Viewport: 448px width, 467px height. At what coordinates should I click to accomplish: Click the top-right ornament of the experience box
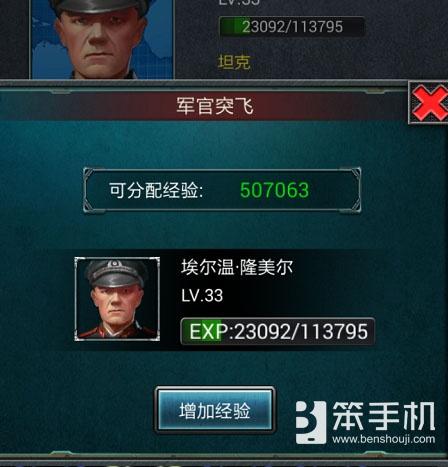point(355,173)
